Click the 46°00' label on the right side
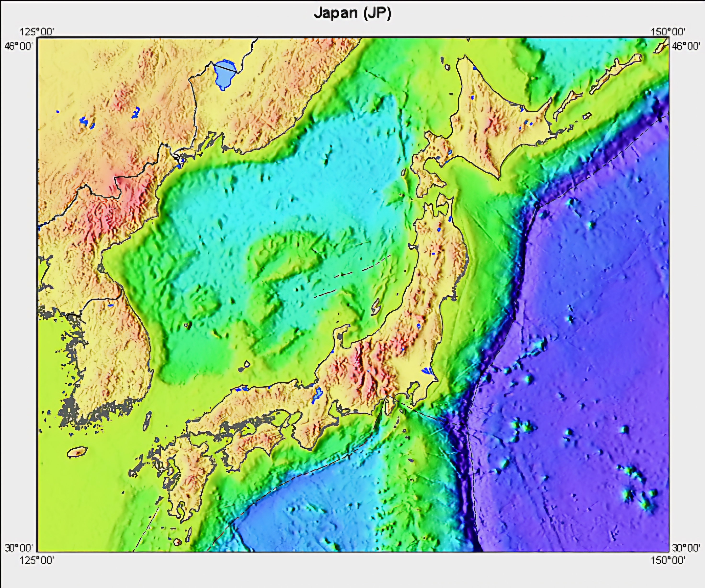 [x=687, y=46]
